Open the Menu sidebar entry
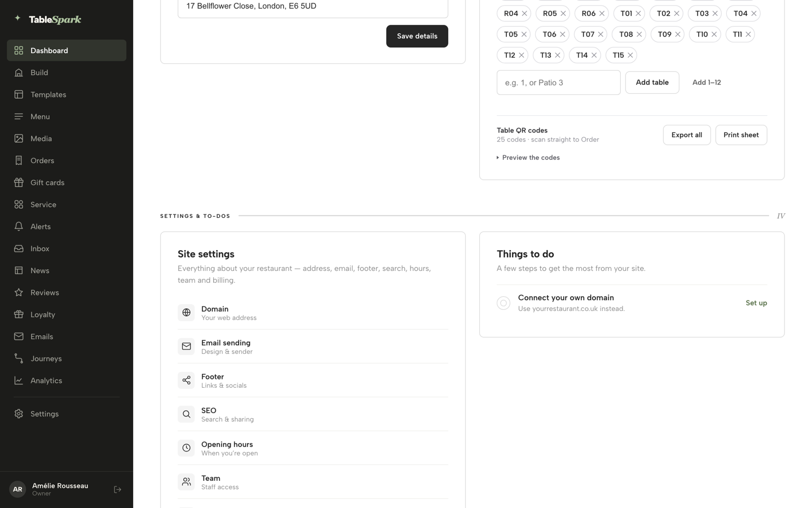Viewport: 812px width, 508px height. pyautogui.click(x=67, y=116)
